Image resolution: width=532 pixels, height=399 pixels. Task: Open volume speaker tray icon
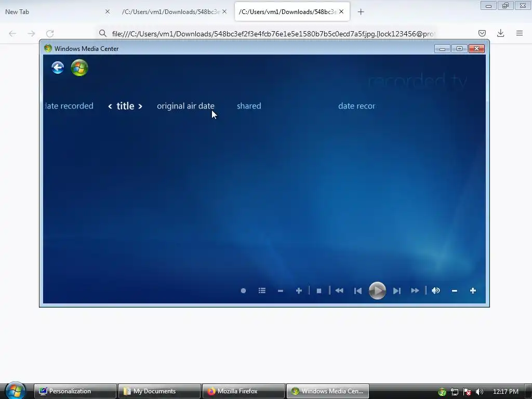tap(480, 392)
